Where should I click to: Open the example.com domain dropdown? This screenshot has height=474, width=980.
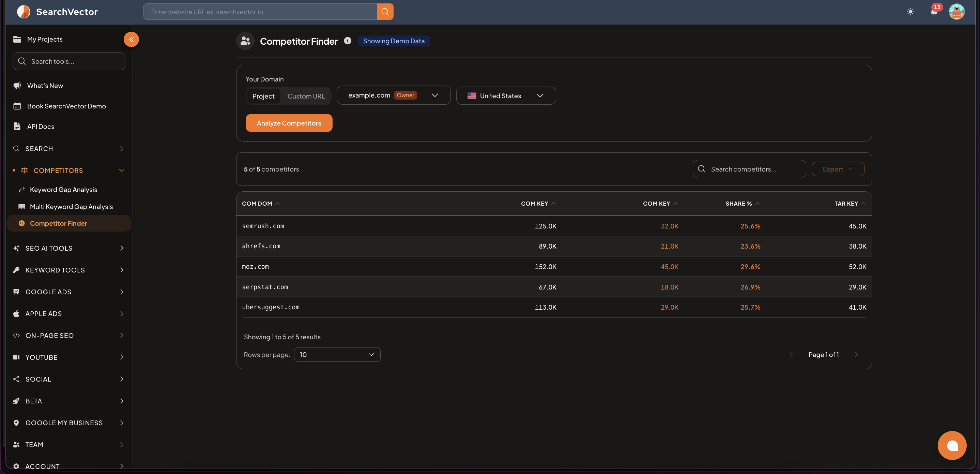[x=393, y=95]
